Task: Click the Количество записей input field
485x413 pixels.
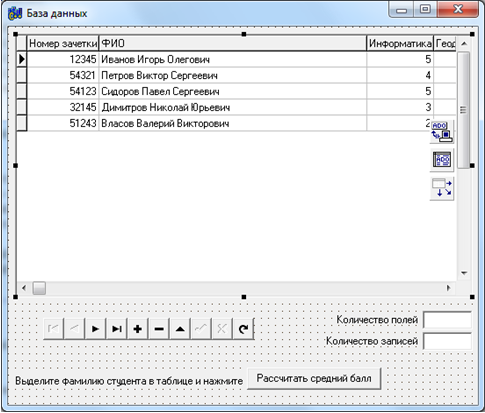Action: 447,341
